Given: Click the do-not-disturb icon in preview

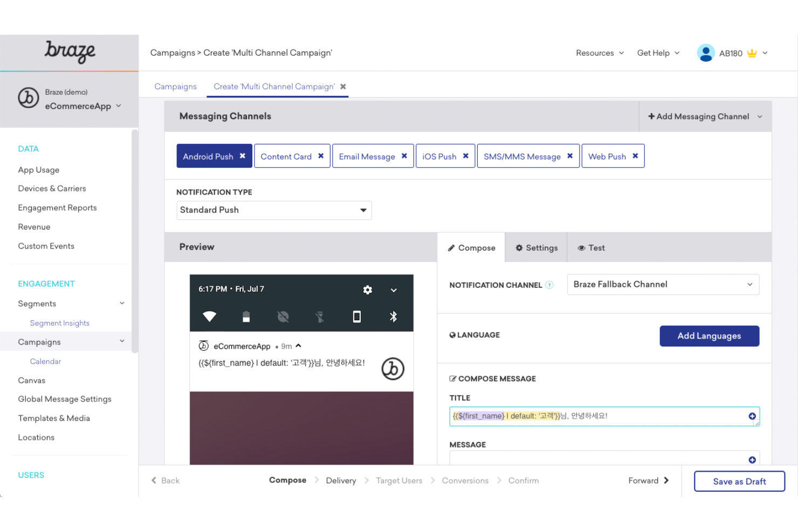Looking at the screenshot, I should (x=283, y=316).
